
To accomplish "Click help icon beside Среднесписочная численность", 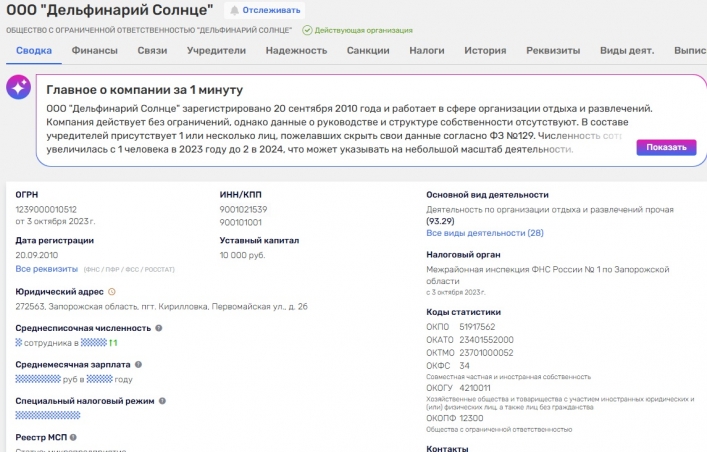I will click(x=159, y=328).
